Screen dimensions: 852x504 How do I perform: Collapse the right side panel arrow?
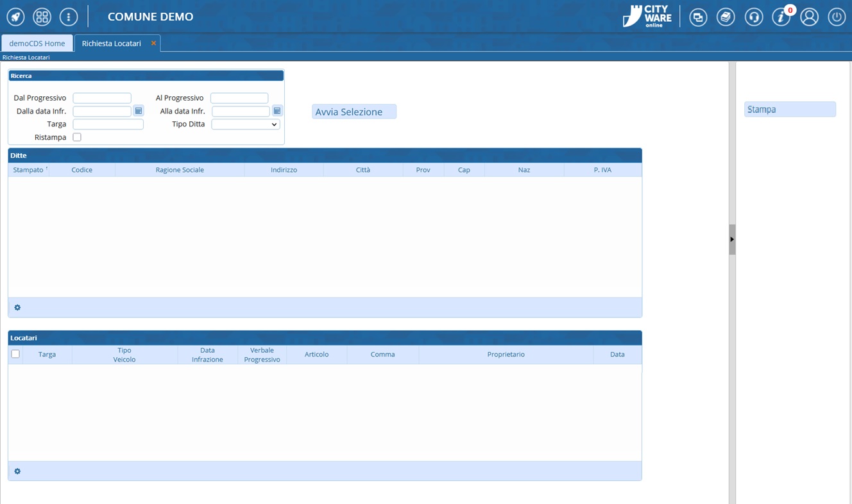[732, 239]
